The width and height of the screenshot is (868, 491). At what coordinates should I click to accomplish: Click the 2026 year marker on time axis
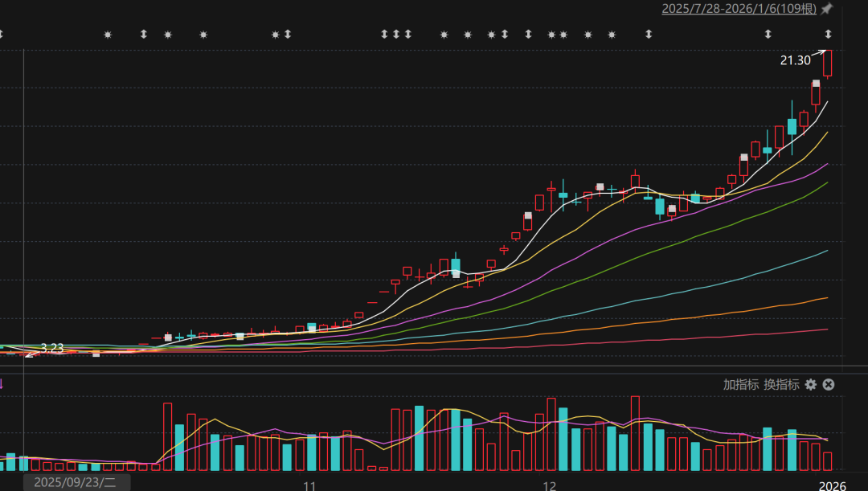pyautogui.click(x=832, y=485)
